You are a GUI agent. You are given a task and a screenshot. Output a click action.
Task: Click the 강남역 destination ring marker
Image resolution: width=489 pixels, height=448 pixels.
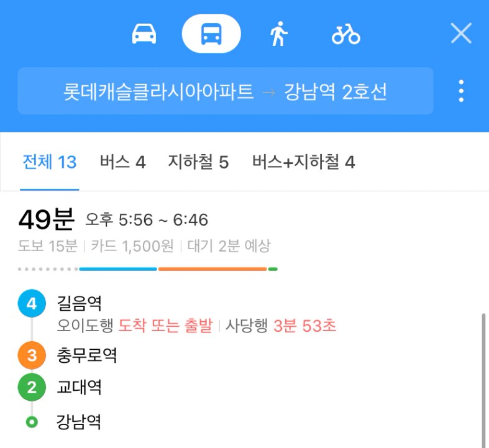pyautogui.click(x=32, y=422)
